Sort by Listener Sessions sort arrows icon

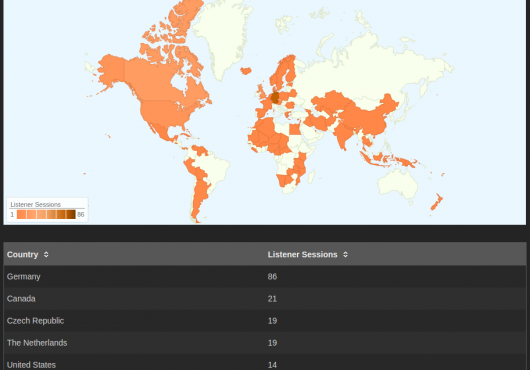(x=345, y=254)
